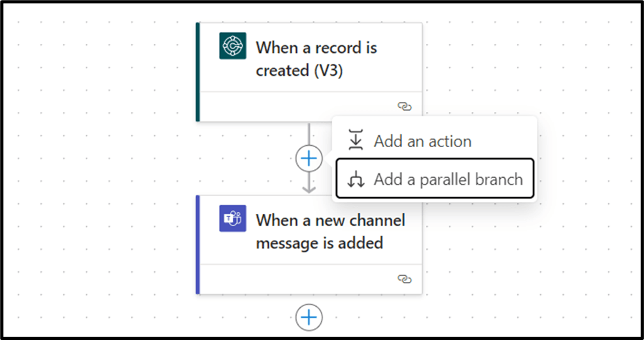
Task: Click the plus button below the Teams card
Action: tap(309, 318)
